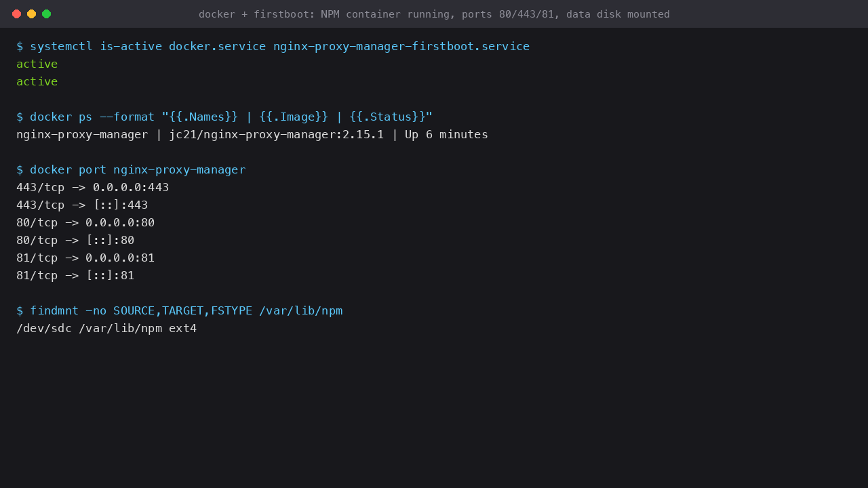Image resolution: width=868 pixels, height=488 pixels.
Task: Click the findmnt command line
Action: [x=180, y=310]
